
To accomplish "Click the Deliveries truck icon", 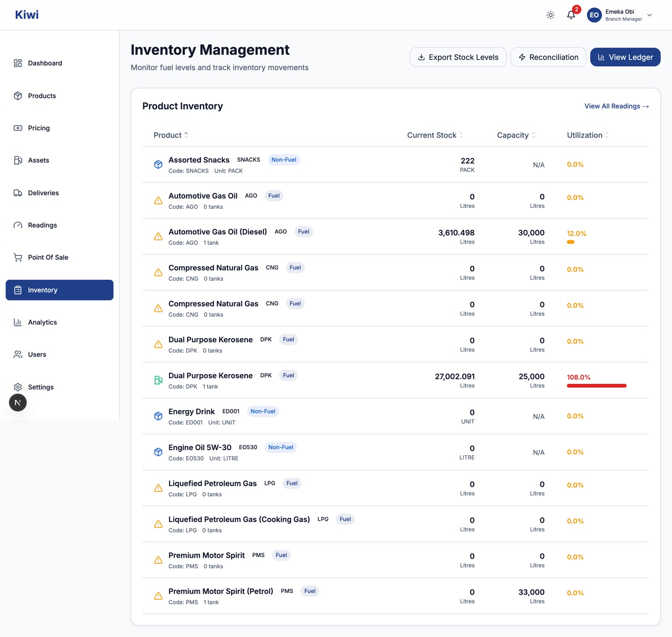I will click(18, 193).
